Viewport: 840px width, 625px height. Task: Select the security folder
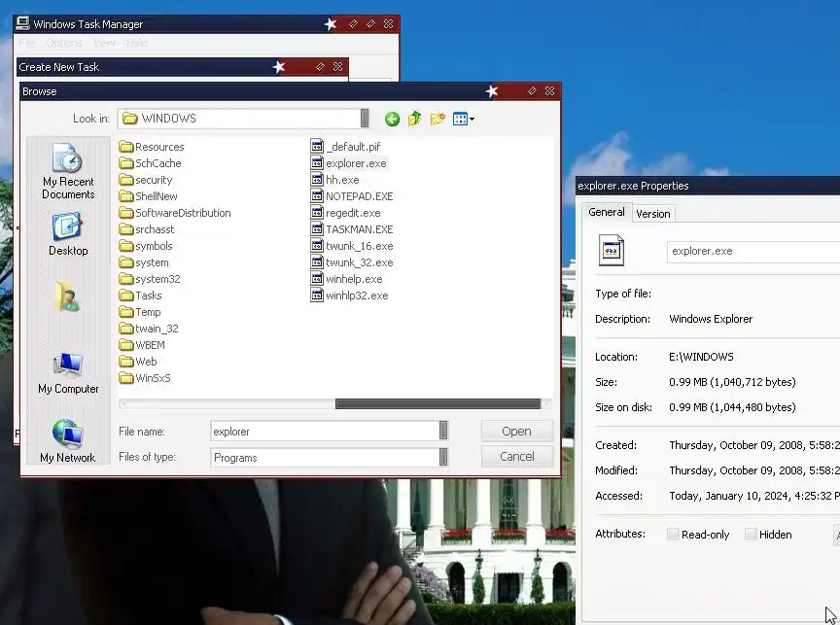(x=146, y=180)
